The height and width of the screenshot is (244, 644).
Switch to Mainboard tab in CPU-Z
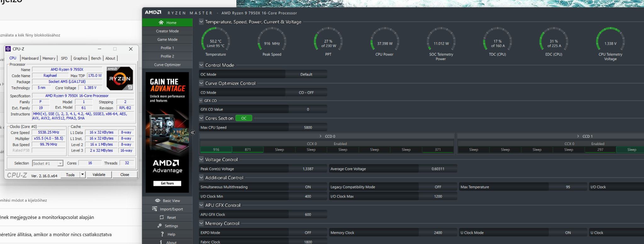click(x=30, y=58)
